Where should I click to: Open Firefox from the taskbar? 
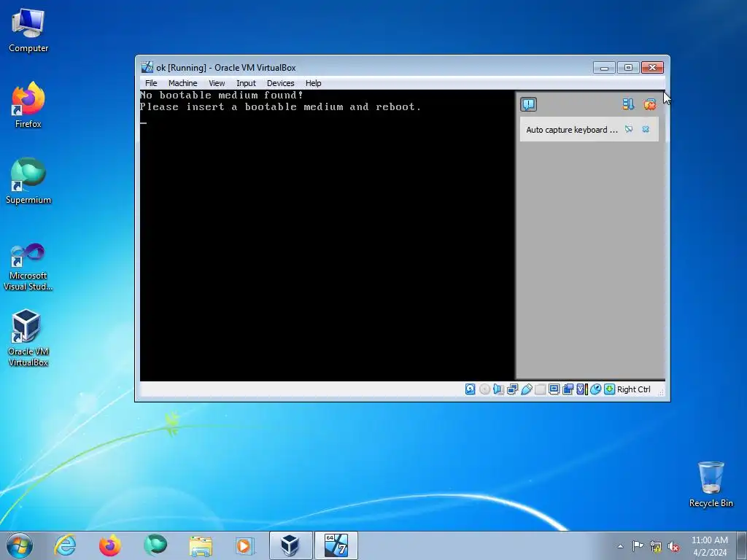point(109,545)
